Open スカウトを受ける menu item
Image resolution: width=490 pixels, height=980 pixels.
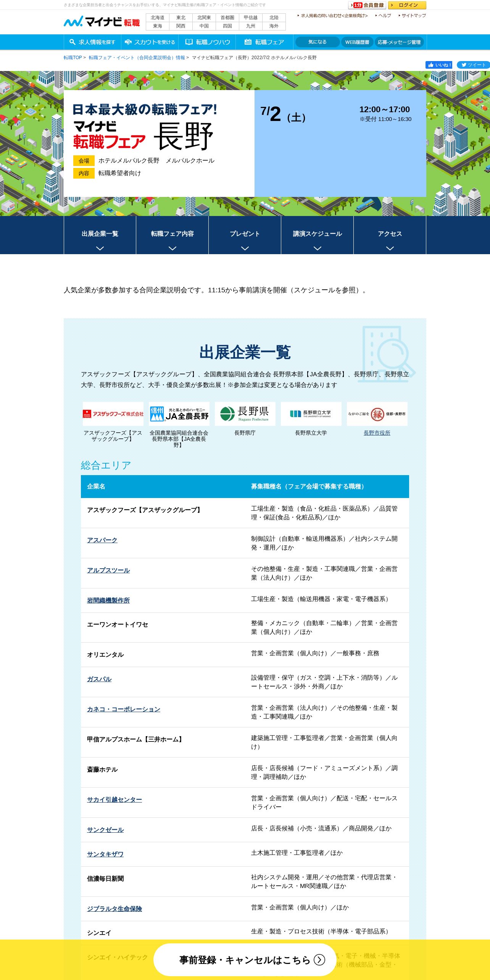click(150, 42)
